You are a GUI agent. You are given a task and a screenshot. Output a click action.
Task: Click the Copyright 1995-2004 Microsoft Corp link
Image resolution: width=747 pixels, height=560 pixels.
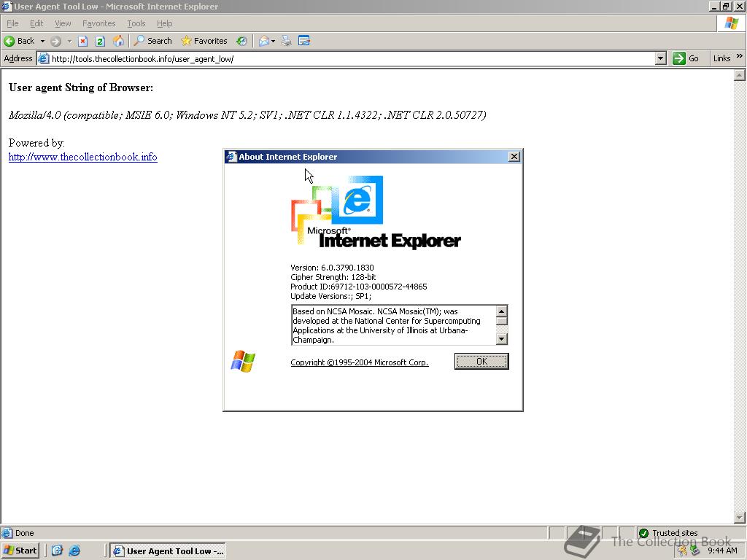[x=360, y=362]
